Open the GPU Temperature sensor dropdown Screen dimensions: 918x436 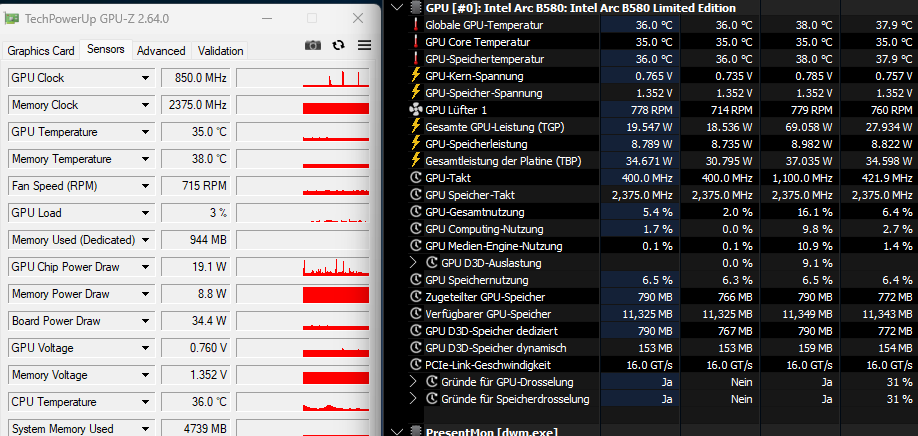145,132
